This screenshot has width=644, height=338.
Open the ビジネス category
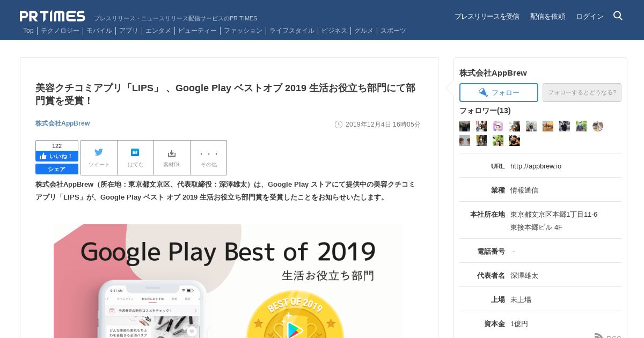point(334,31)
